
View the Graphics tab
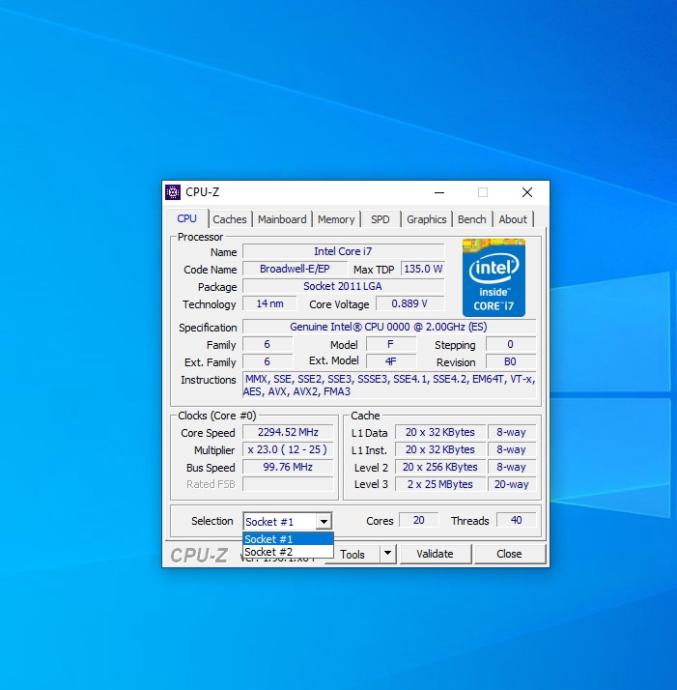pos(426,219)
